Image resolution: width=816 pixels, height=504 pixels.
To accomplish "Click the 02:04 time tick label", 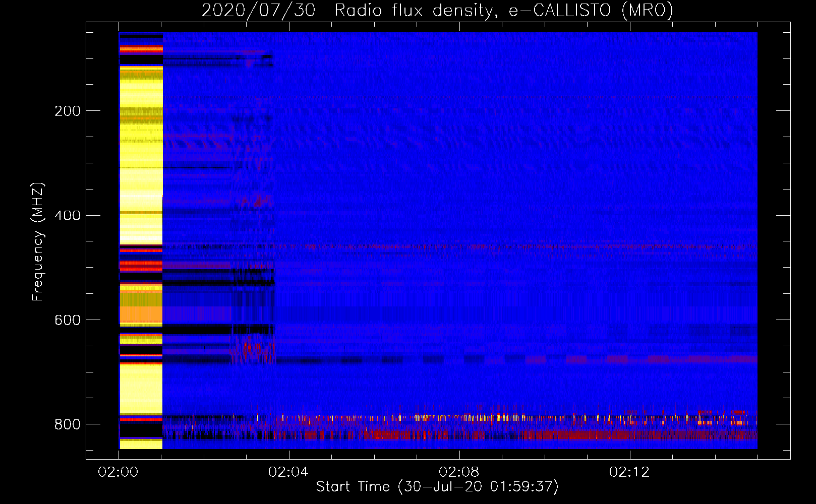I will click(288, 472).
